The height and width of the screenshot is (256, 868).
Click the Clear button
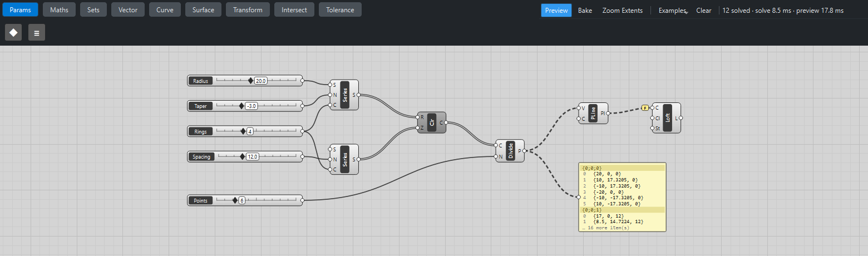click(704, 11)
